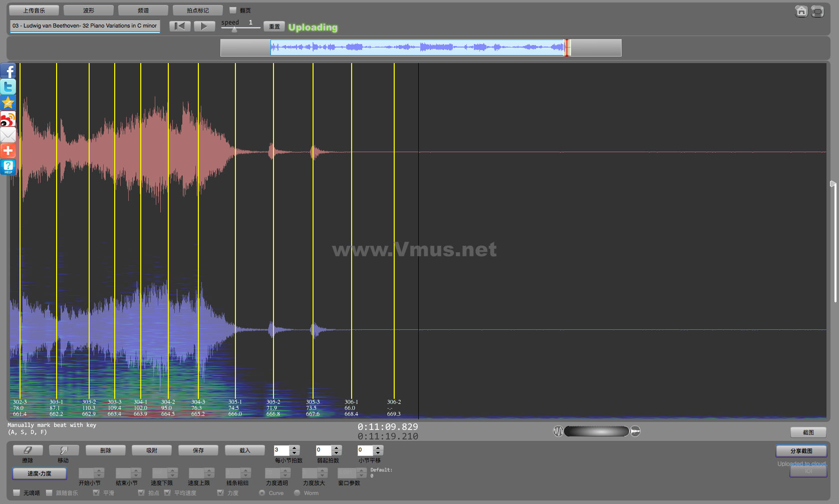
Task: Click the beat marker labeled 305-1
Action: tap(235, 230)
